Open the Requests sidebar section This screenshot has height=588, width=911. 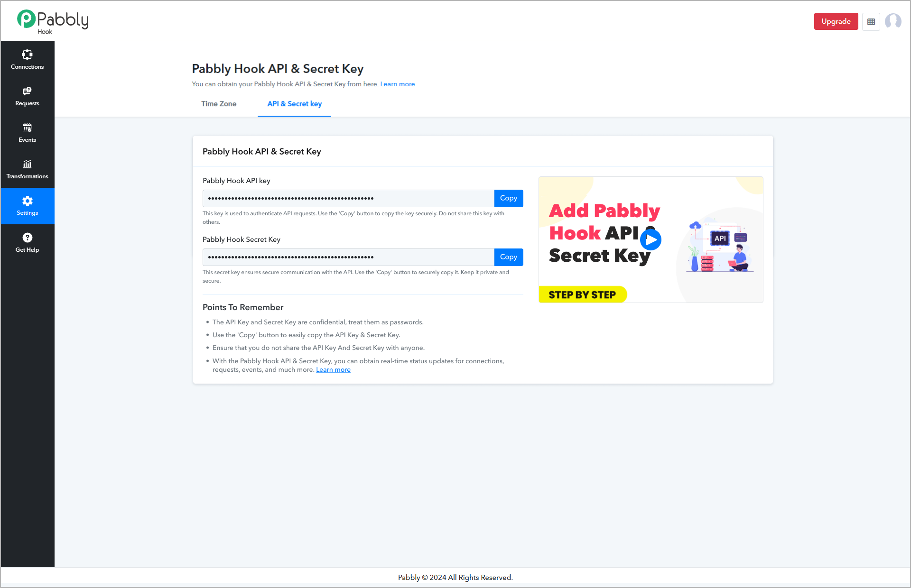(x=28, y=96)
